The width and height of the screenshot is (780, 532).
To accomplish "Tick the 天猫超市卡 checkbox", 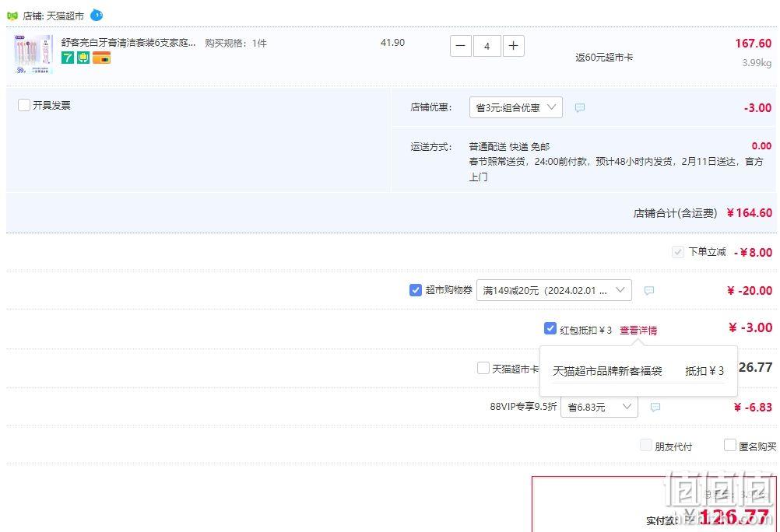I will (483, 368).
